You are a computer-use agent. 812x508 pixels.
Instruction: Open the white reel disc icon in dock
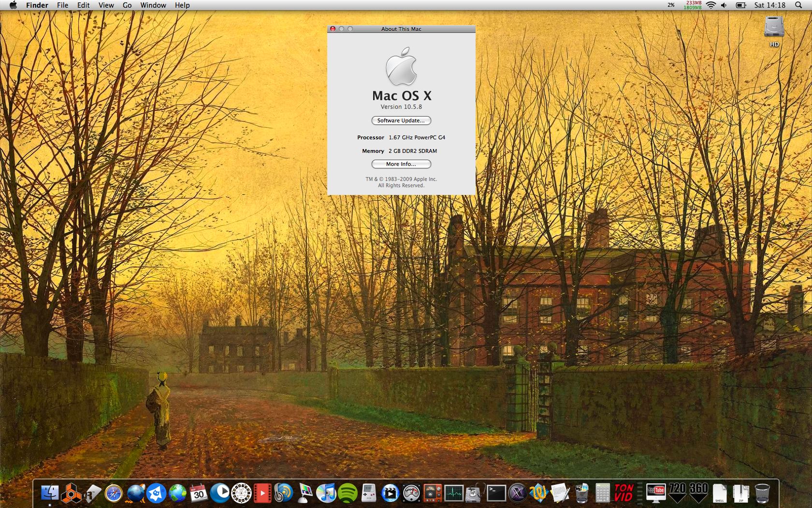click(x=241, y=493)
